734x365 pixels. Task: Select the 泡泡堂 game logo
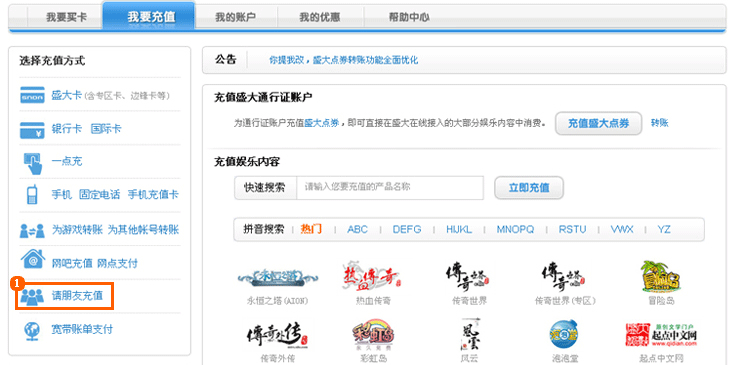pyautogui.click(x=565, y=335)
